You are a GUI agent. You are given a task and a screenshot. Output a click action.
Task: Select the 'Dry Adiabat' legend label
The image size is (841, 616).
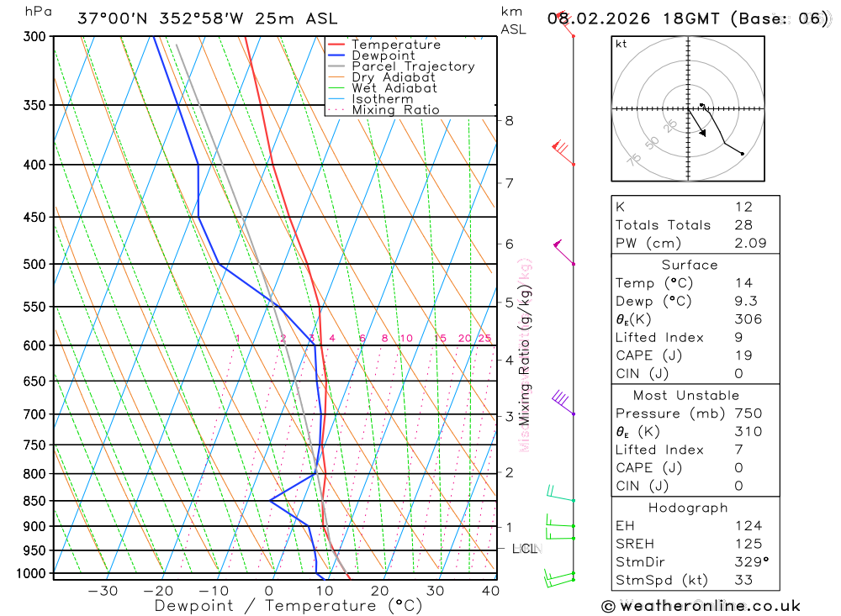coord(393,77)
